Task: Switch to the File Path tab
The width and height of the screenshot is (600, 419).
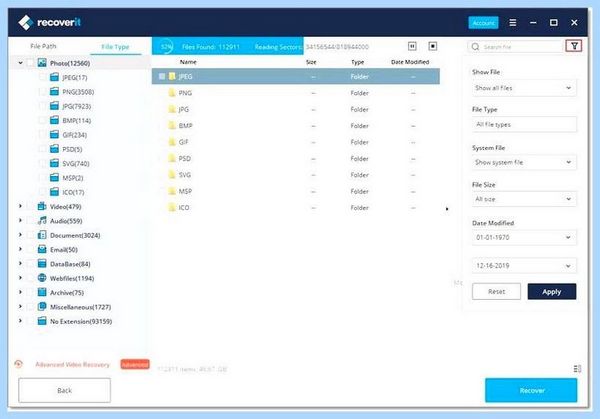Action: [43, 46]
